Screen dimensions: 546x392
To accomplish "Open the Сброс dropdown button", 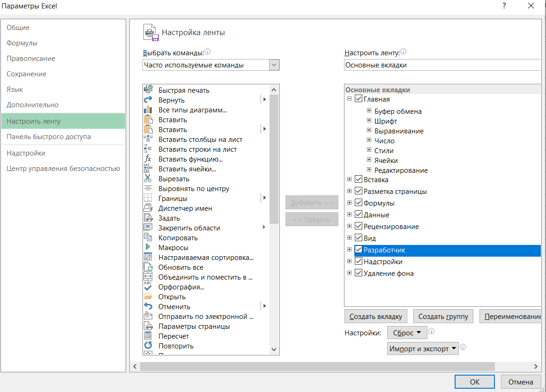I will tap(407, 333).
